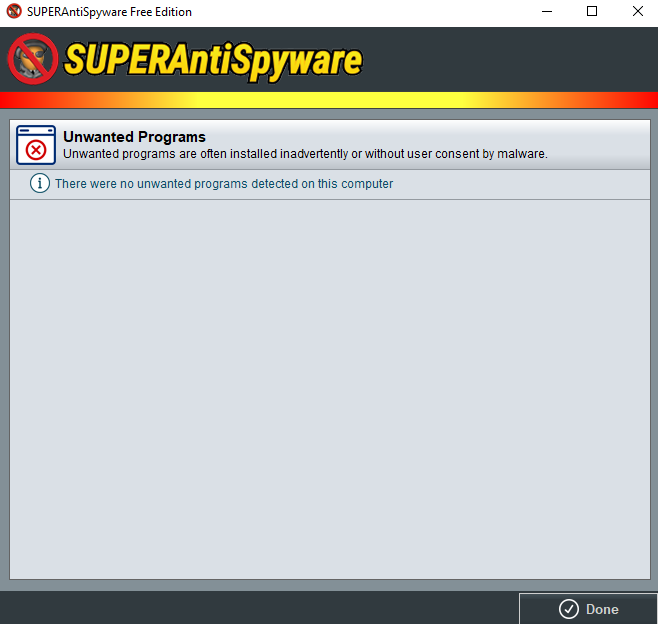Screen dimensions: 658x624
Task: Select the Unwanted Programs heading
Action: pos(134,137)
